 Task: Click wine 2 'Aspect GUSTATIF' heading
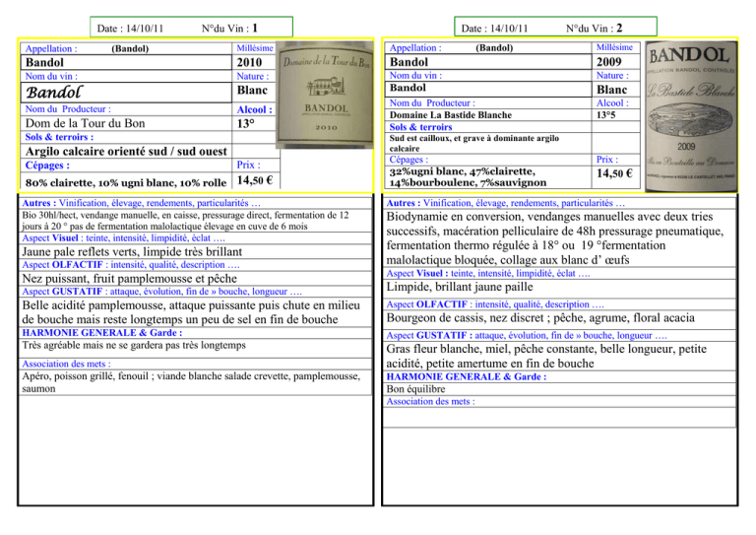(x=527, y=335)
